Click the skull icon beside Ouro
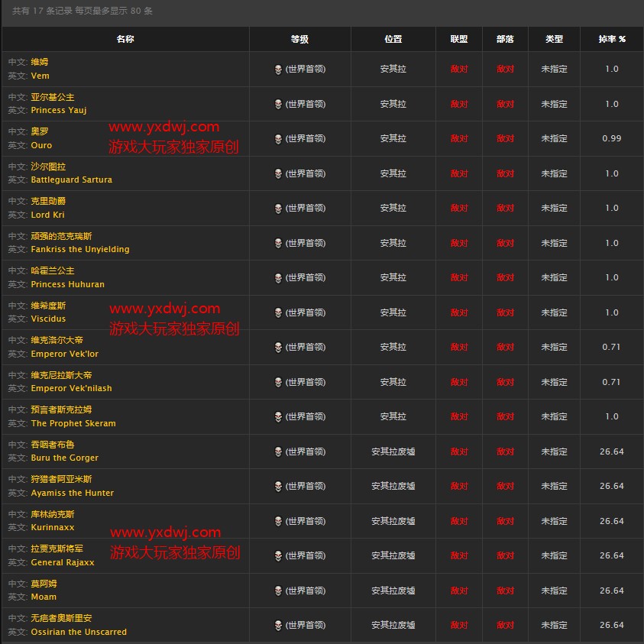 (x=278, y=139)
